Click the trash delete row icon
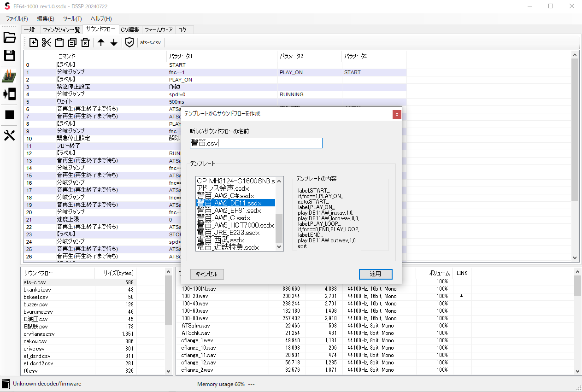 (85, 43)
